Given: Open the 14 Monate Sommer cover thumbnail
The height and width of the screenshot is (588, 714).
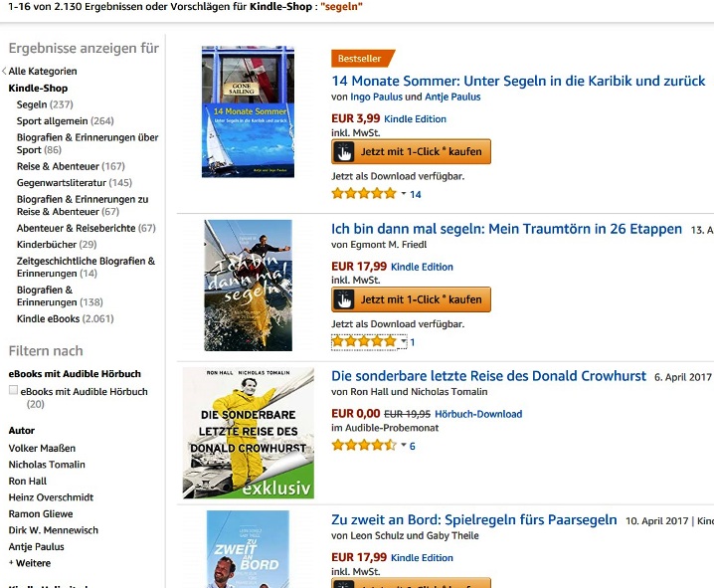Looking at the screenshot, I should pyautogui.click(x=249, y=111).
